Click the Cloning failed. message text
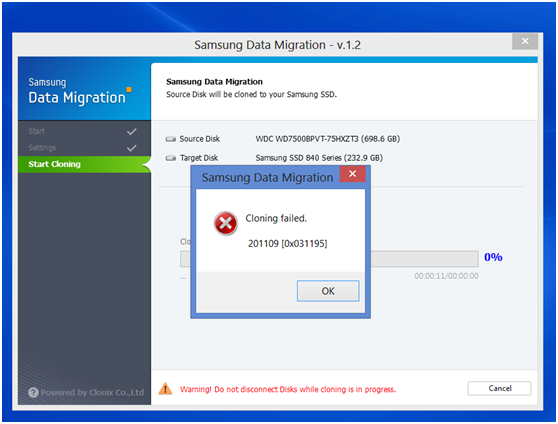The height and width of the screenshot is (424, 558). tap(276, 218)
